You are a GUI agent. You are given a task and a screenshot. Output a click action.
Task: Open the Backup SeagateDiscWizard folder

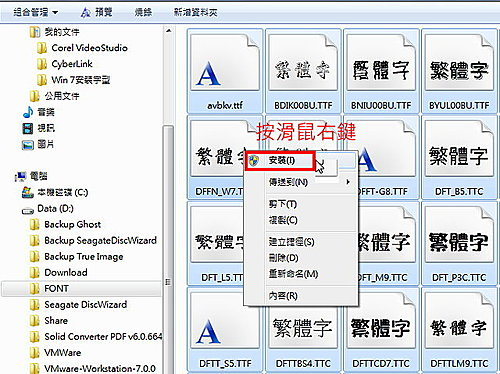pyautogui.click(x=93, y=241)
